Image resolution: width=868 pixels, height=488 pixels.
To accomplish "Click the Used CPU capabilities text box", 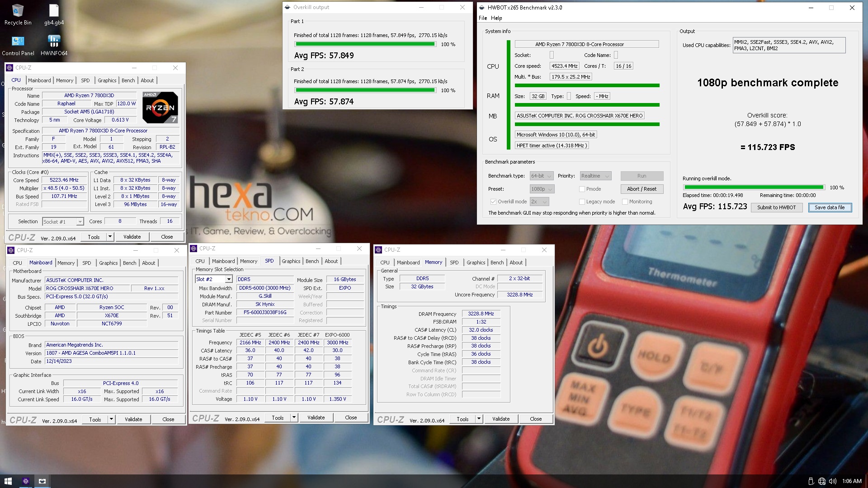I will pos(789,45).
